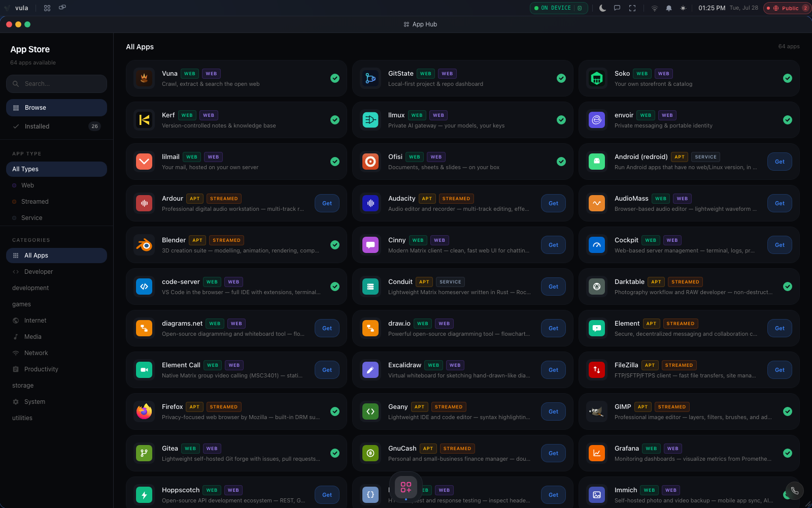Select the games category
Viewport: 812px width, 508px height.
(x=56, y=304)
